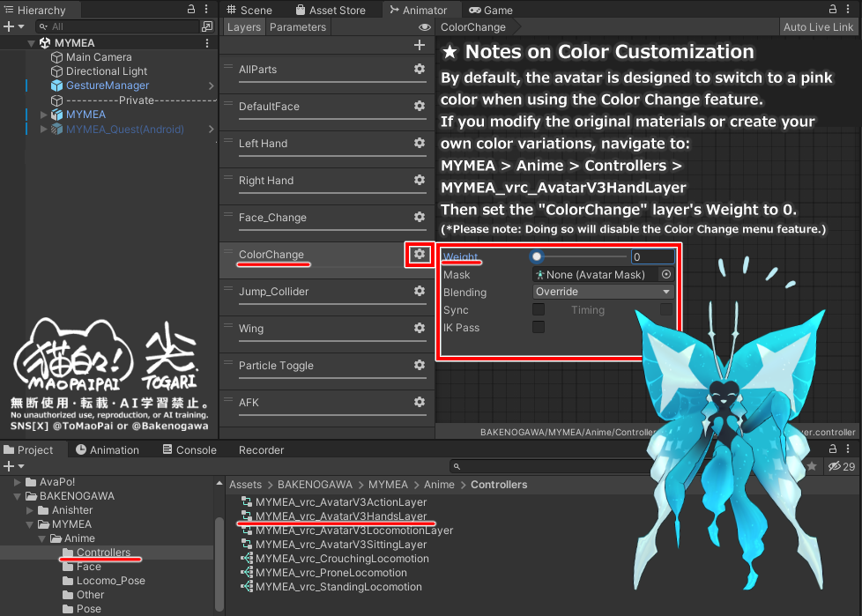
Task: Open Right Hand layer settings gear
Action: point(420,180)
